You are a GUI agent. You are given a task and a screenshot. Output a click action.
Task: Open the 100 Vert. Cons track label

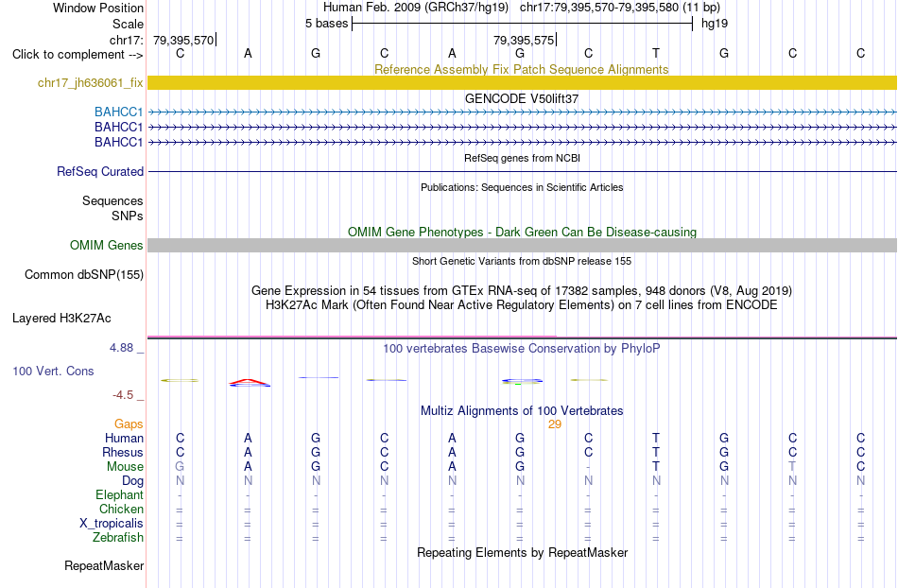(53, 371)
